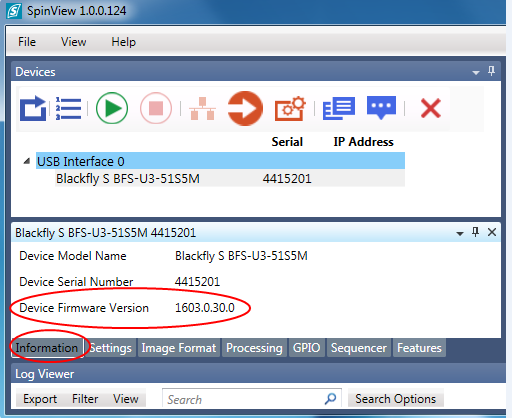Select the Blackfly S BFS-U3-51S5M device row
This screenshot has width=512, height=418.
pyautogui.click(x=230, y=179)
